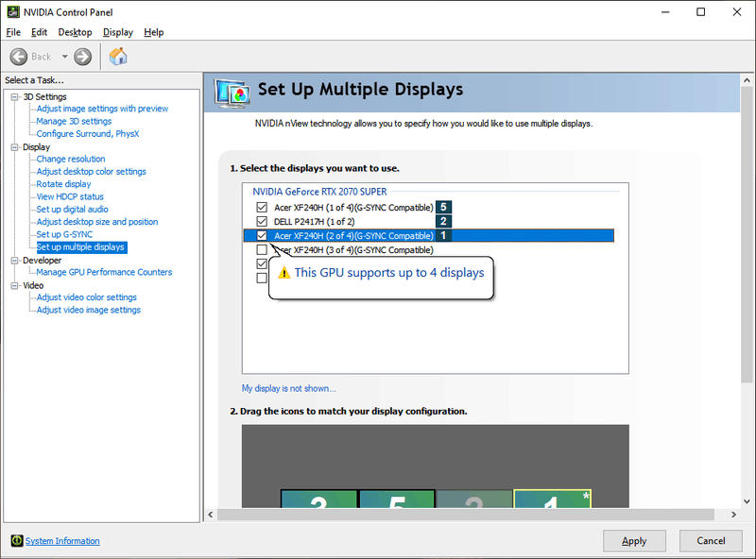Image resolution: width=756 pixels, height=559 pixels.
Task: Uncheck Acer XF240H (1 of 4) display
Action: click(262, 207)
